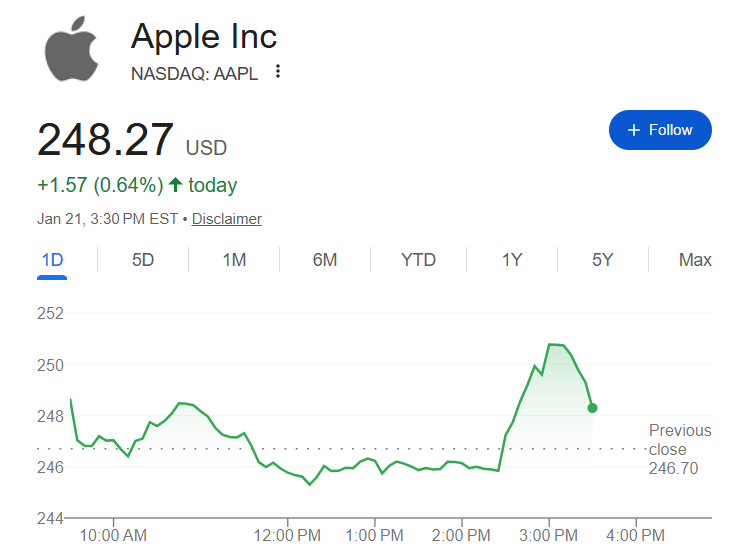This screenshot has width=729, height=558.
Task: Follow Apple Inc stock
Action: (660, 130)
